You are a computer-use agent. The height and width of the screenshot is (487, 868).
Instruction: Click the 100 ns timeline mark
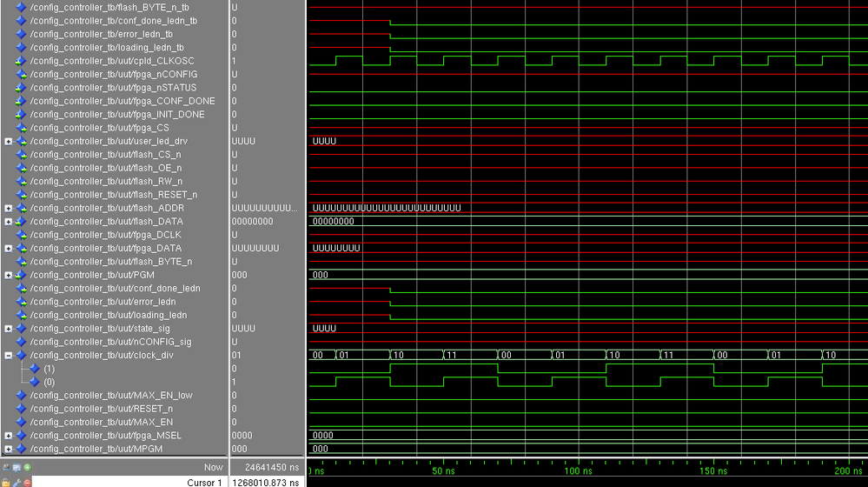(578, 471)
